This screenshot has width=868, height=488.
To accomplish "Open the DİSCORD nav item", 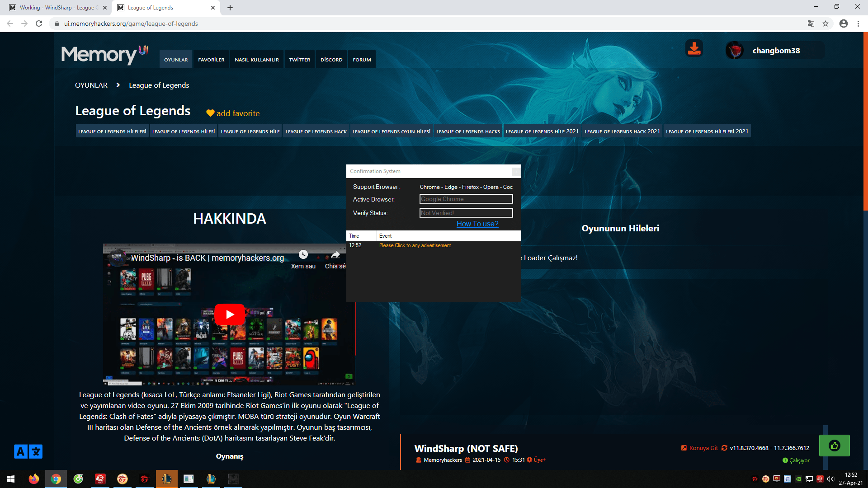I will point(331,60).
